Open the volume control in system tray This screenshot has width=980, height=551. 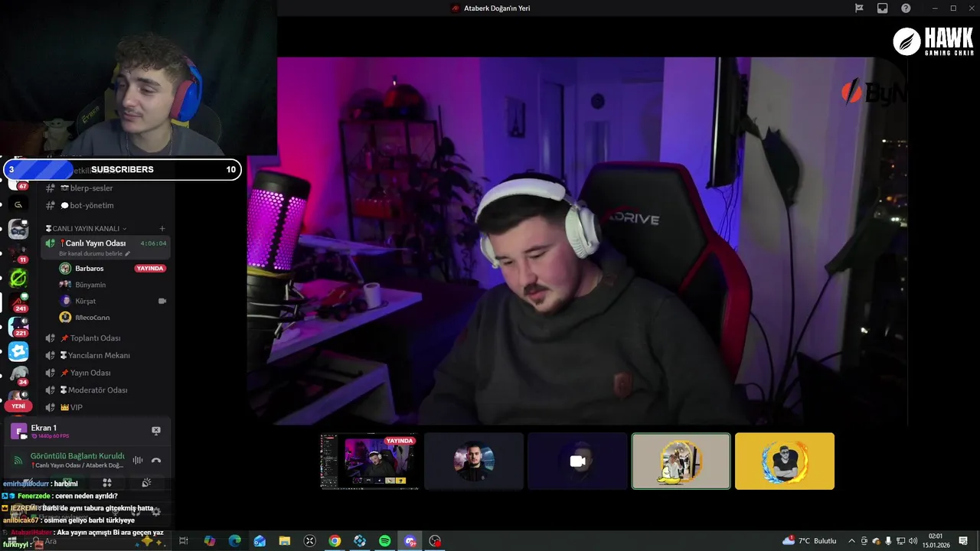click(x=913, y=541)
